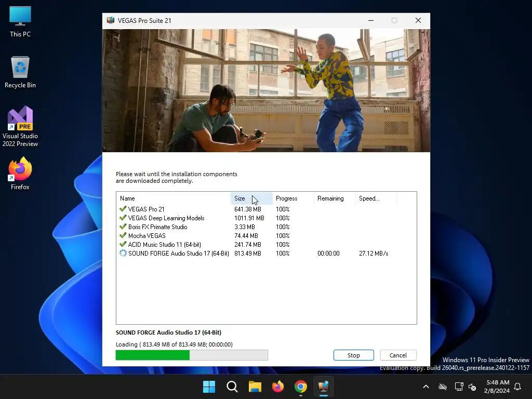
Task: Click the muted volume tray icon
Action: pyautogui.click(x=472, y=387)
